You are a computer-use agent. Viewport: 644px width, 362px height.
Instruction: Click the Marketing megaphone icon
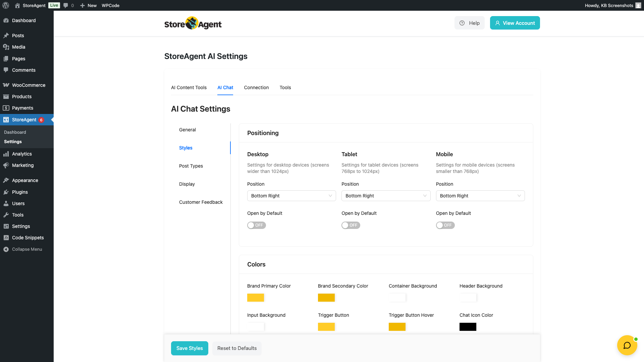(x=6, y=165)
